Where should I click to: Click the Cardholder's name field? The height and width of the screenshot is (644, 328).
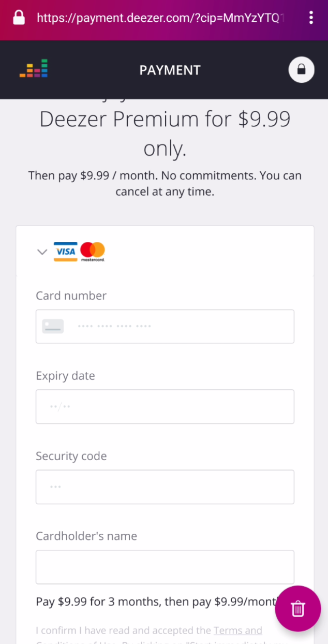point(165,567)
